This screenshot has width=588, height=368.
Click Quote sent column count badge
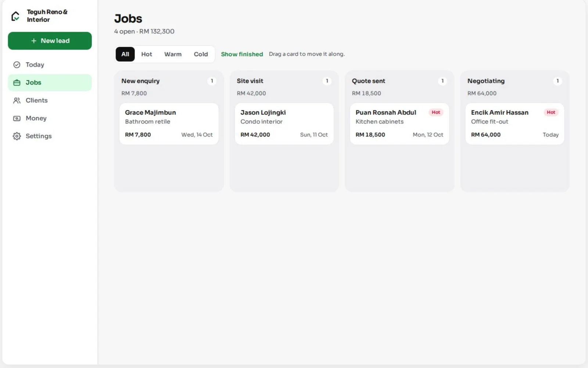442,81
